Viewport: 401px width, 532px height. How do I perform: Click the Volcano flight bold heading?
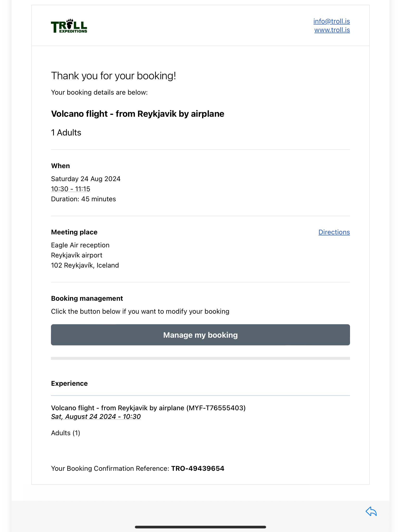point(138,114)
